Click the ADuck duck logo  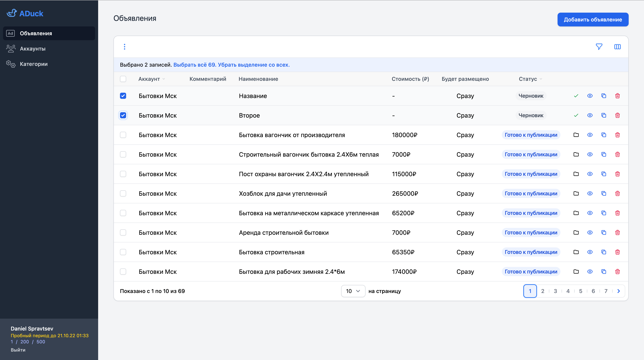[x=12, y=13]
